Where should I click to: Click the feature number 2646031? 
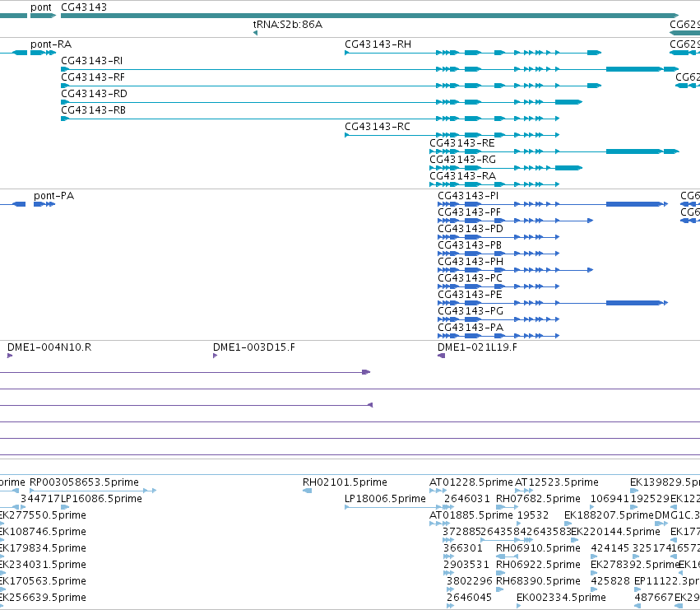467,499
